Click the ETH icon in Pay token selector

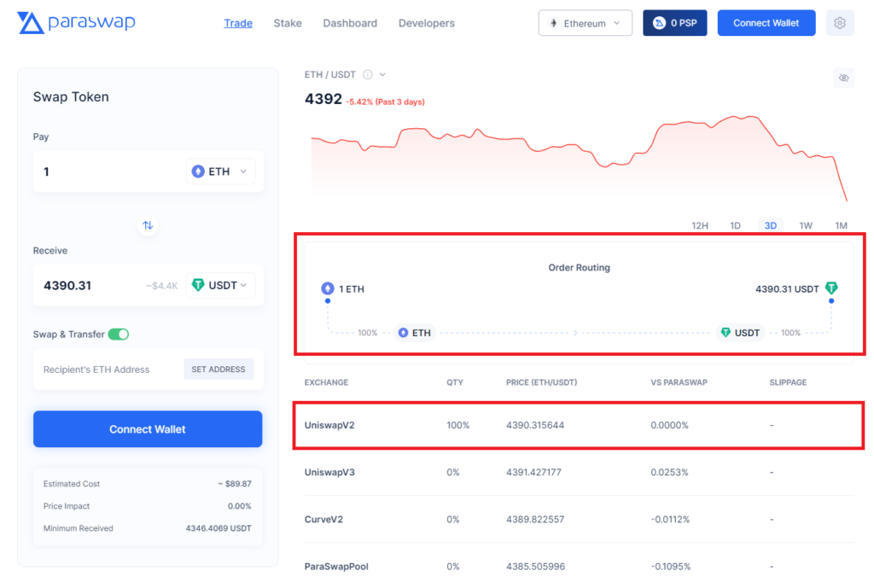pyautogui.click(x=198, y=172)
